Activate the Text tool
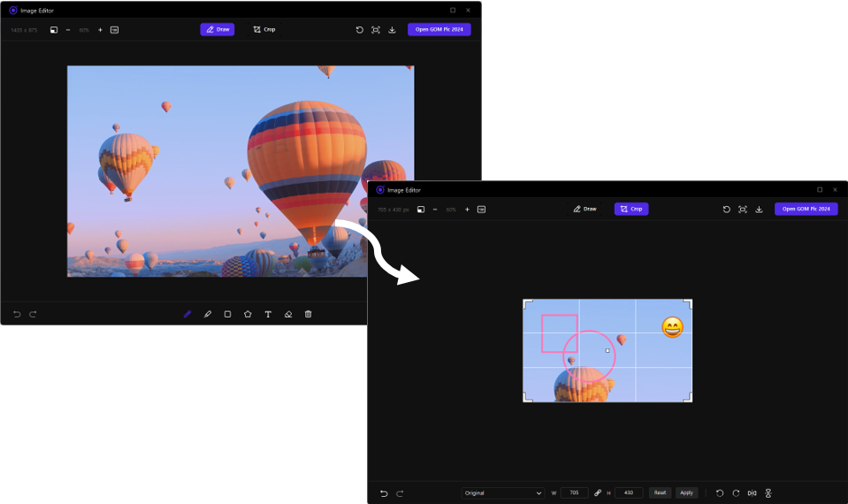This screenshot has width=848, height=504. pyautogui.click(x=268, y=314)
